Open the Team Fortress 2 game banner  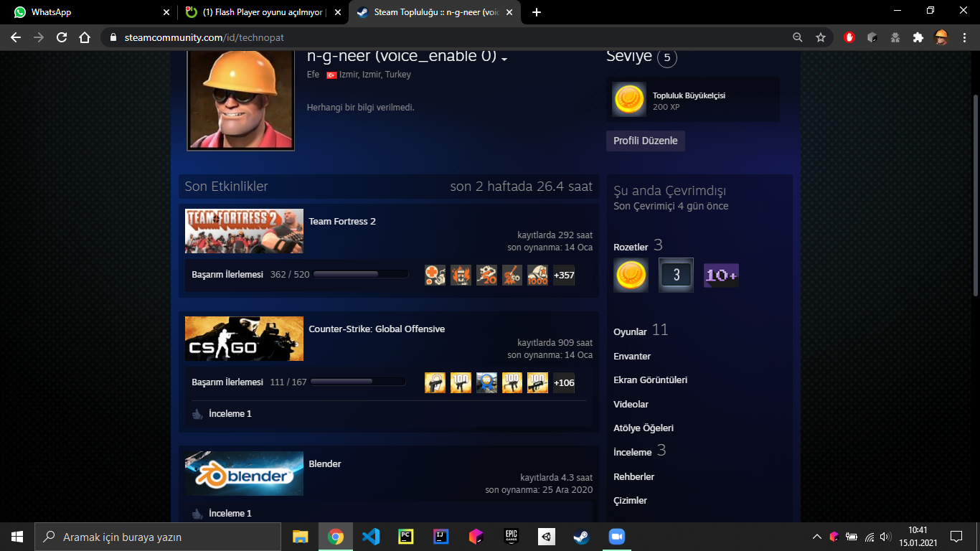click(244, 231)
